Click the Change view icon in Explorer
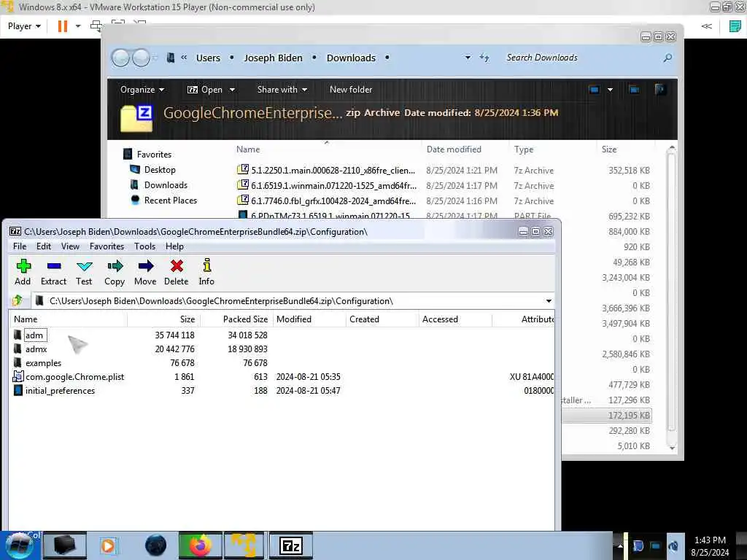The height and width of the screenshot is (560, 747). [x=594, y=90]
